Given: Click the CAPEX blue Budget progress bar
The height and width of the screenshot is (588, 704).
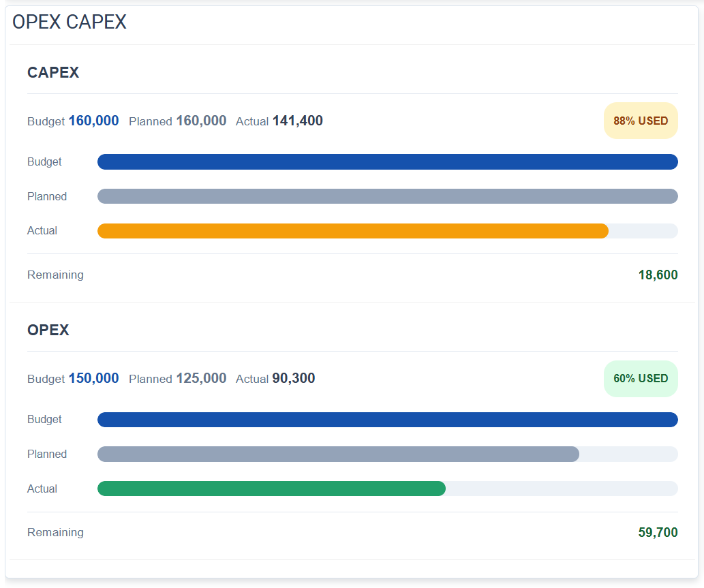Looking at the screenshot, I should [x=388, y=161].
